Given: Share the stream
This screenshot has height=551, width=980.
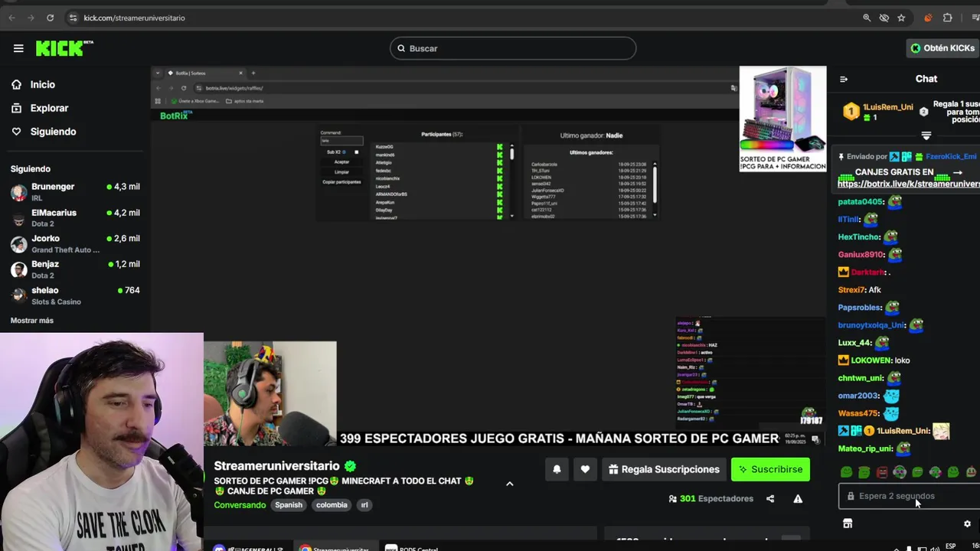Looking at the screenshot, I should pyautogui.click(x=770, y=499).
